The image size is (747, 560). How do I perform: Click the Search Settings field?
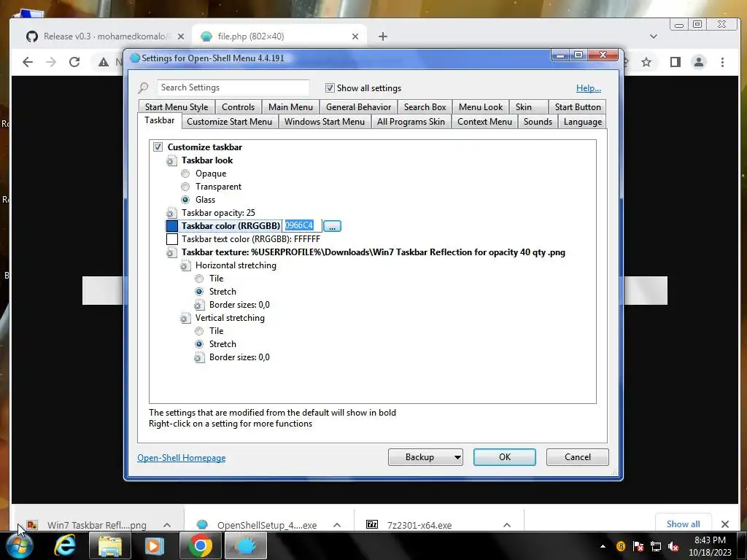point(233,87)
